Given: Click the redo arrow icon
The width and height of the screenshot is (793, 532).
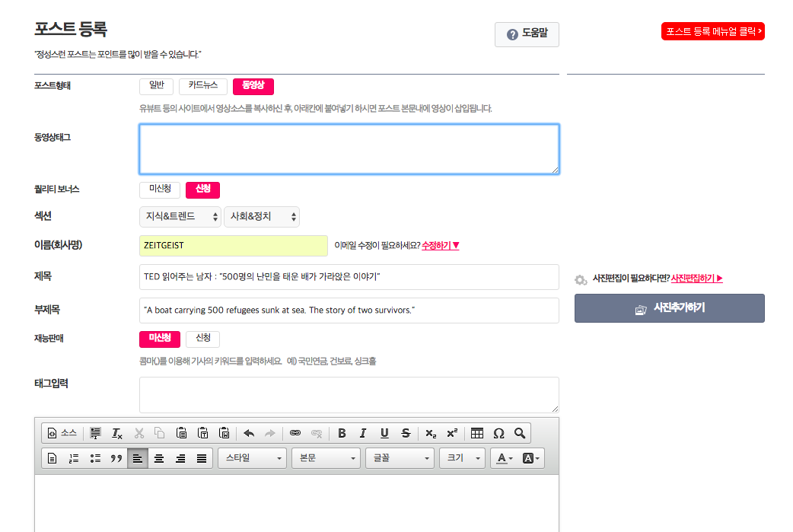Looking at the screenshot, I should point(270,433).
